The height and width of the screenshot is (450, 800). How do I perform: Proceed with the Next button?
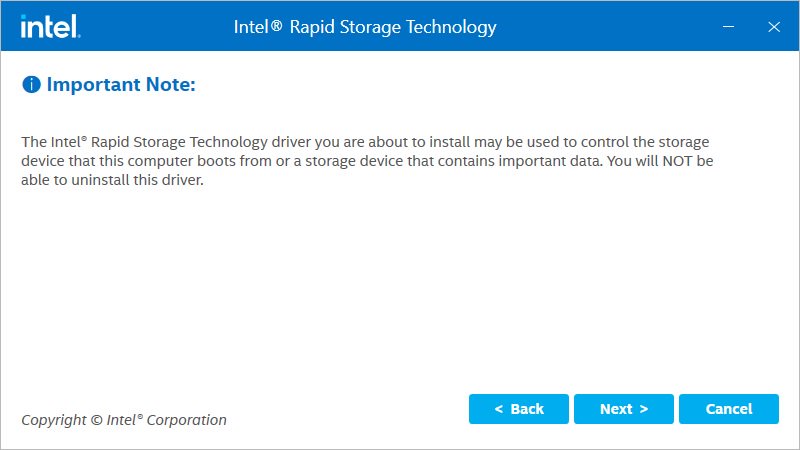coord(624,409)
